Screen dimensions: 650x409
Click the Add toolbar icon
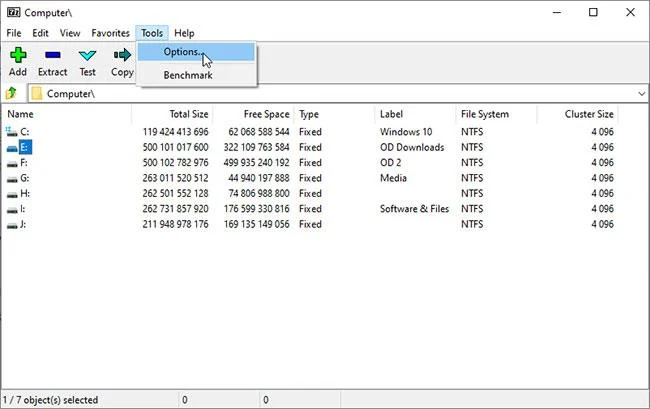coord(18,55)
